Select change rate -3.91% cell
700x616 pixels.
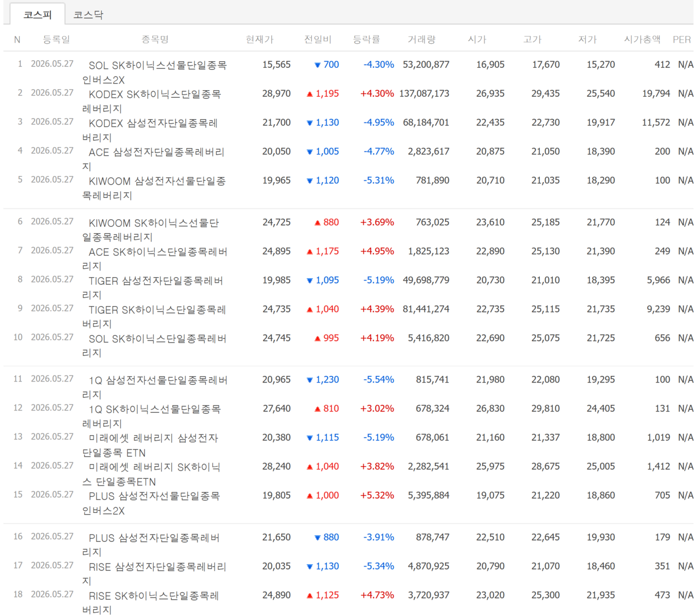tap(379, 538)
